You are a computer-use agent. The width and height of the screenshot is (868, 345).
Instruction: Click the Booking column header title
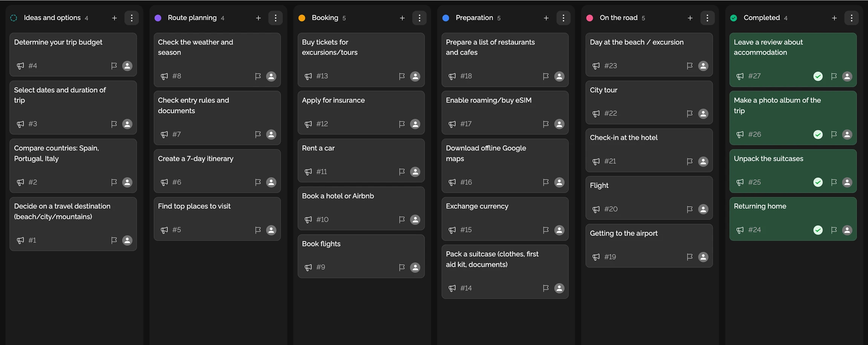(x=325, y=18)
